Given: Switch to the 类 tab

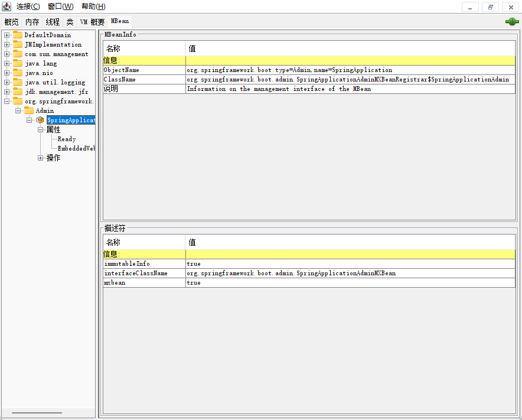Looking at the screenshot, I should coord(70,22).
